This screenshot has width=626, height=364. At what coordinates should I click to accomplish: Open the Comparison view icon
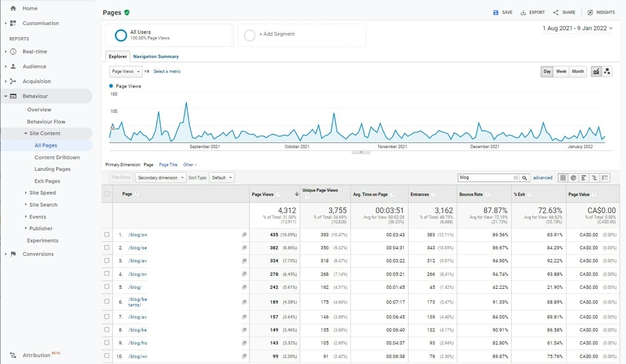595,177
